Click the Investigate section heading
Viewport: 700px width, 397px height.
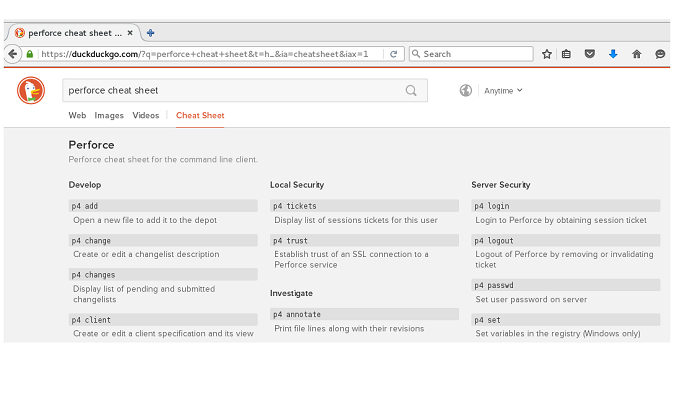coord(291,293)
